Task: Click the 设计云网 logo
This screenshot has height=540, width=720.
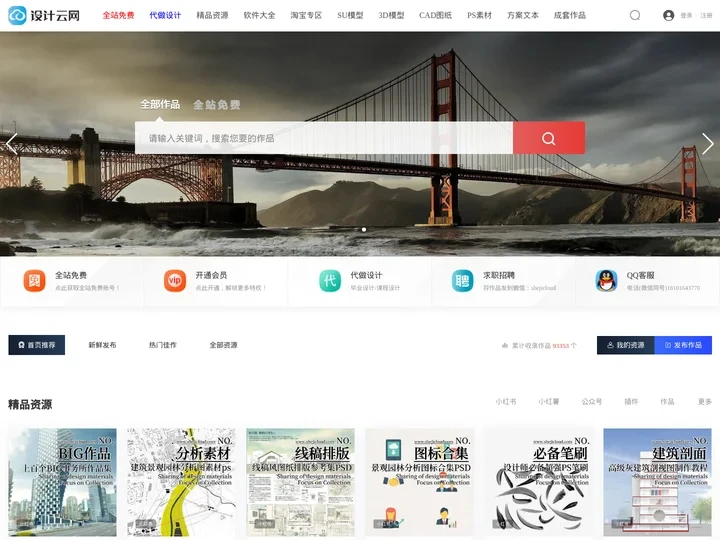Action: [x=44, y=16]
